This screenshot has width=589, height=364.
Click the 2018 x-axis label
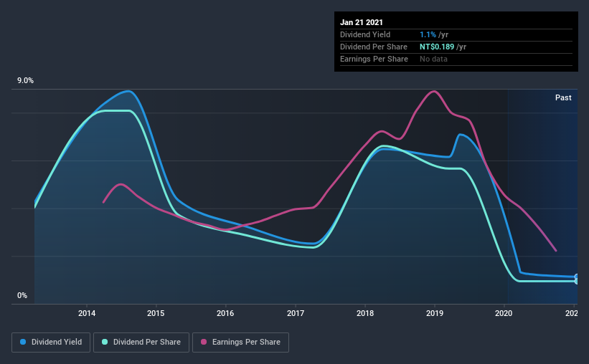365,313
